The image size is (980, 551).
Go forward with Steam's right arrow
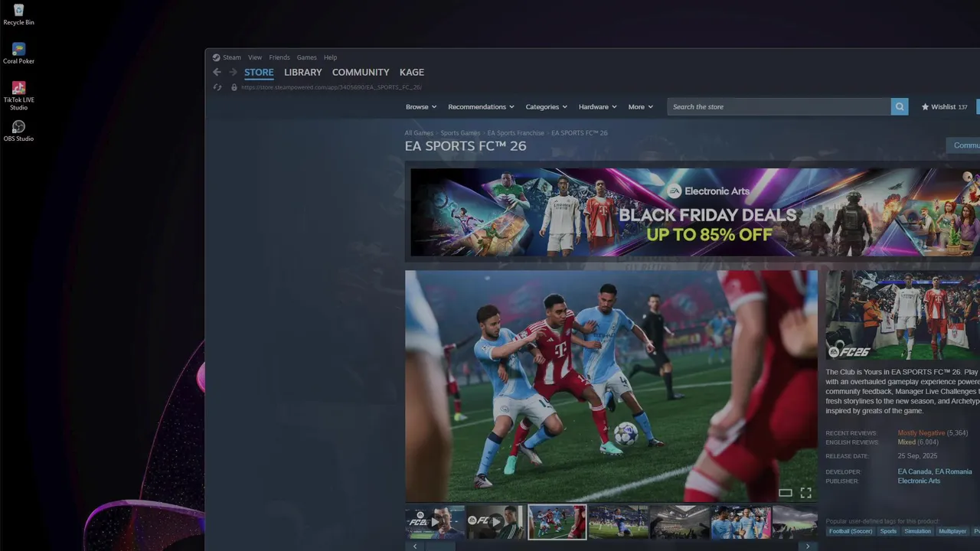[233, 72]
